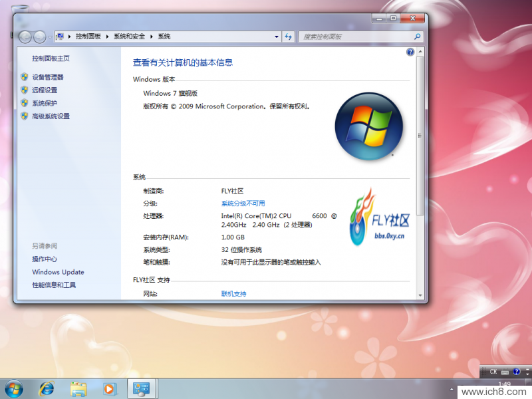Click the Microsoft Corporation copyright line
Screen dimensions: 532x399
coord(227,106)
